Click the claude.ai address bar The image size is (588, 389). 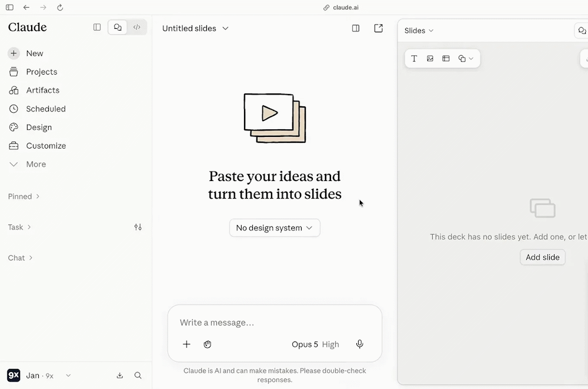pyautogui.click(x=341, y=8)
